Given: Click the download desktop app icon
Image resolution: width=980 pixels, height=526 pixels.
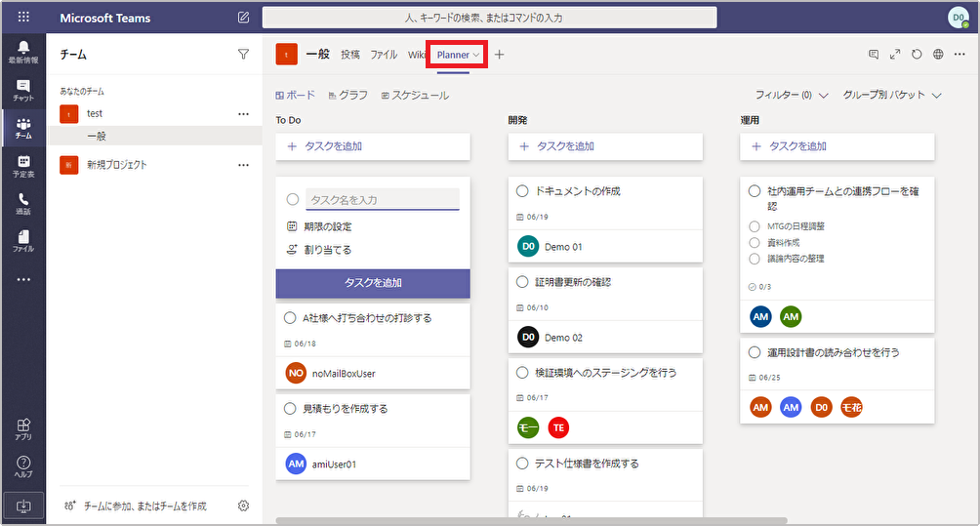Looking at the screenshot, I should [x=23, y=506].
